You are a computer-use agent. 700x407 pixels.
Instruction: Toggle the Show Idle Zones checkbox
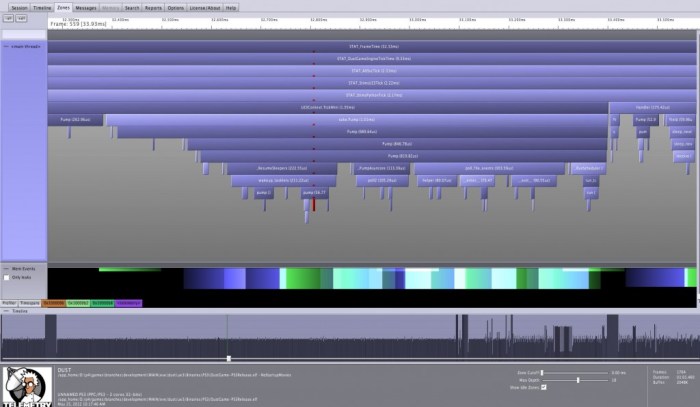(x=544, y=387)
